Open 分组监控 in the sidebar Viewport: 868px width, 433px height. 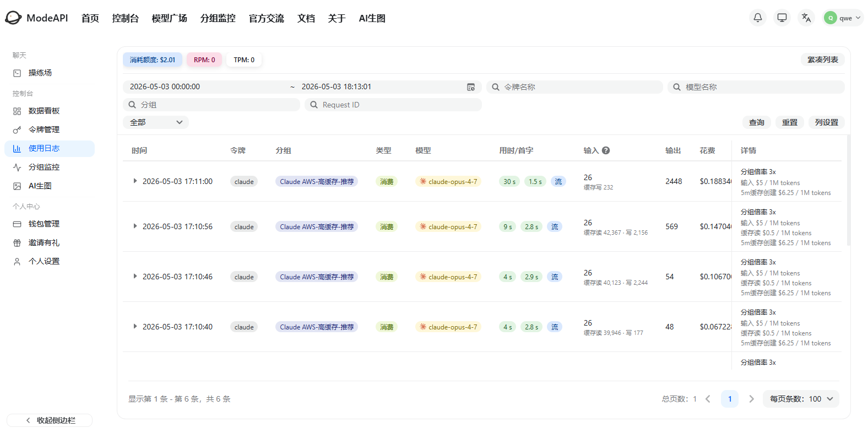coord(50,167)
